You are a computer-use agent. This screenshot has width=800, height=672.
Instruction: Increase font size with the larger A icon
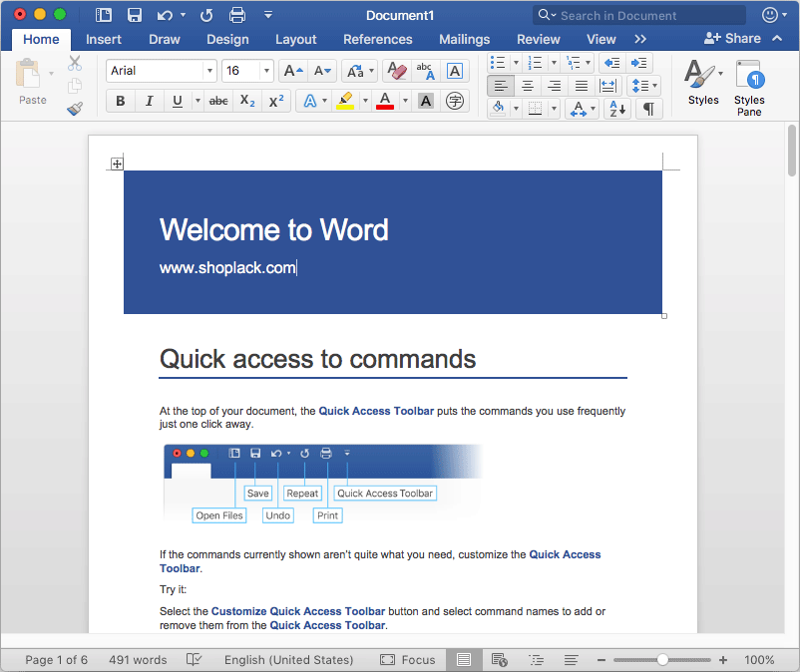click(x=293, y=71)
